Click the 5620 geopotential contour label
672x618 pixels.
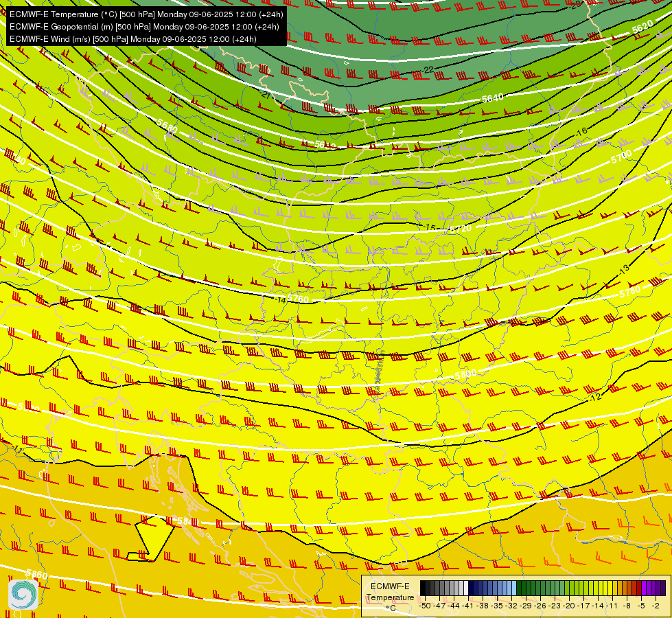pyautogui.click(x=642, y=27)
